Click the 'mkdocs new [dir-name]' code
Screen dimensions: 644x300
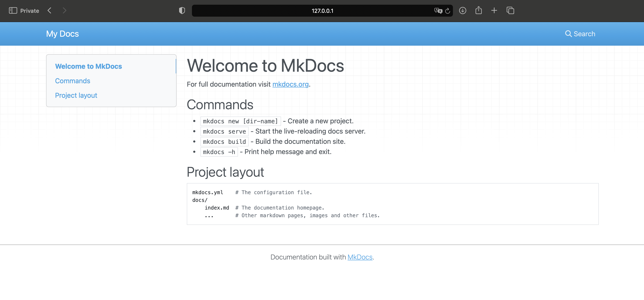[241, 121]
